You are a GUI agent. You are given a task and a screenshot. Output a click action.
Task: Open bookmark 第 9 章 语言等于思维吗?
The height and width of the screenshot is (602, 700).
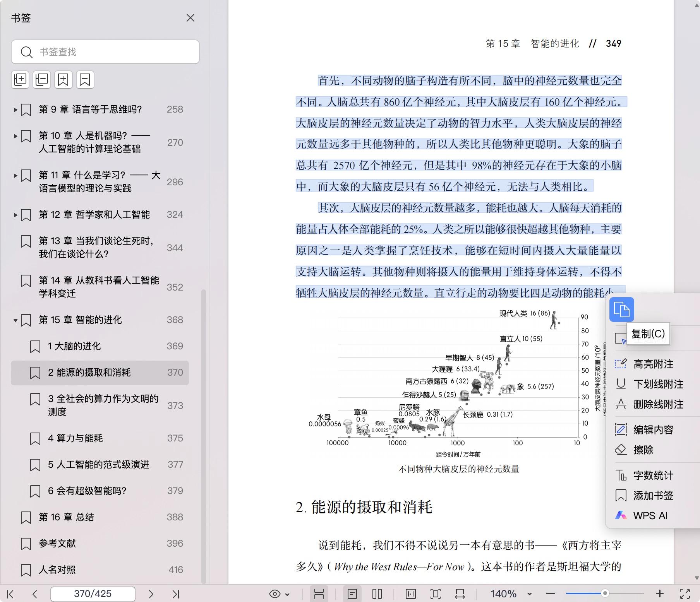coord(90,109)
